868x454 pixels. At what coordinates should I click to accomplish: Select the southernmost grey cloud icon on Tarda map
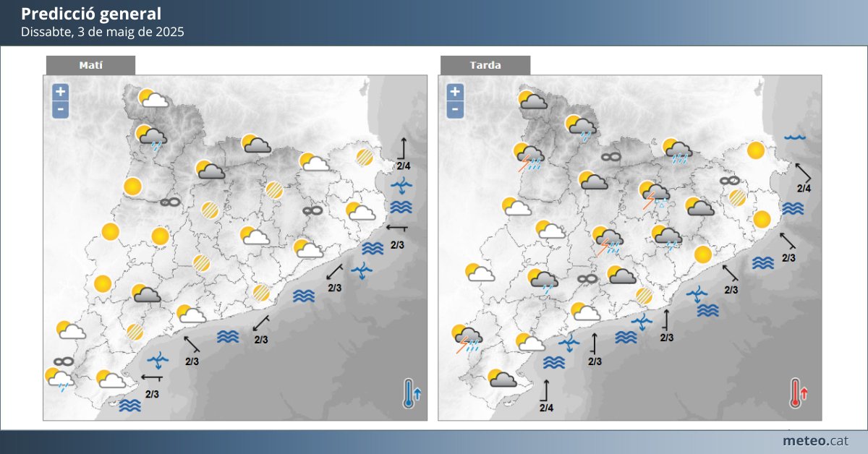coord(503,378)
